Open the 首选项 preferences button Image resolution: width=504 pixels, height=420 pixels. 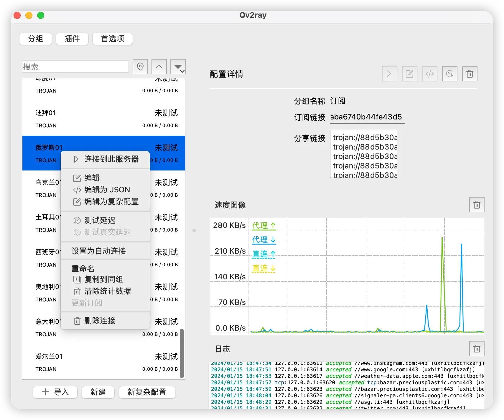(x=112, y=39)
